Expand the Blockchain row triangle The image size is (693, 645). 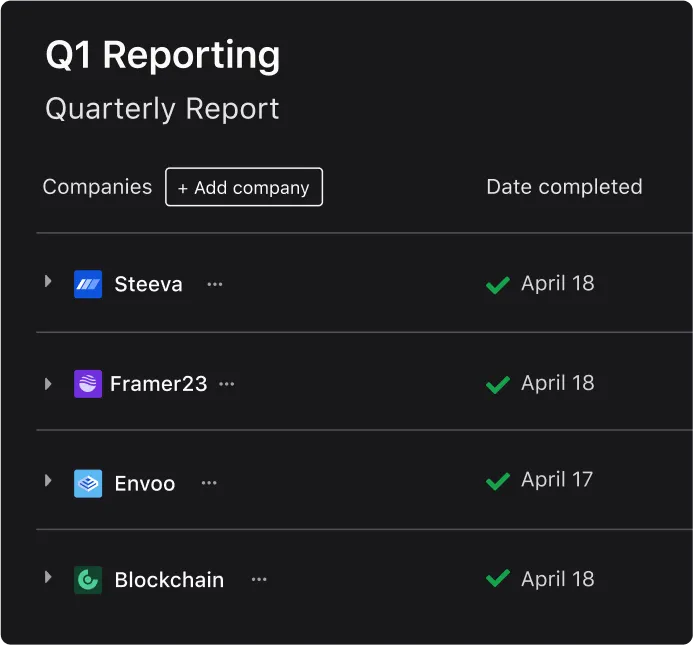(x=48, y=577)
